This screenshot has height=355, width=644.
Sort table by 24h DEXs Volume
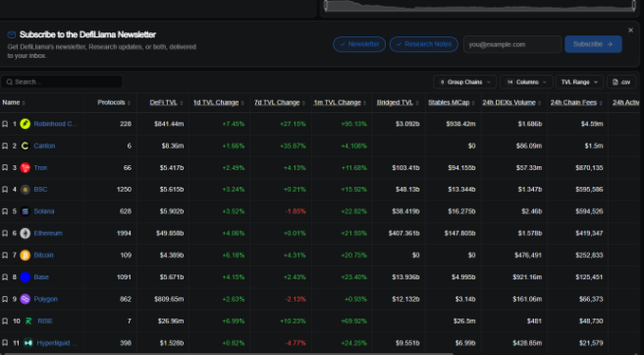click(512, 103)
